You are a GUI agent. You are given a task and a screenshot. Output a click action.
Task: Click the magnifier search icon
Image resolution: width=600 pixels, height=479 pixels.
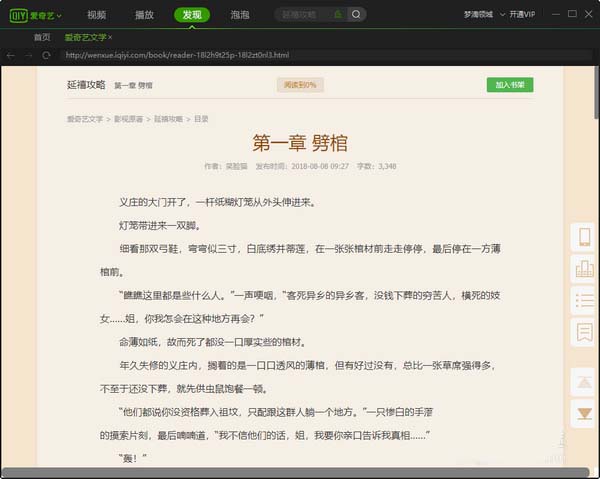(x=356, y=15)
